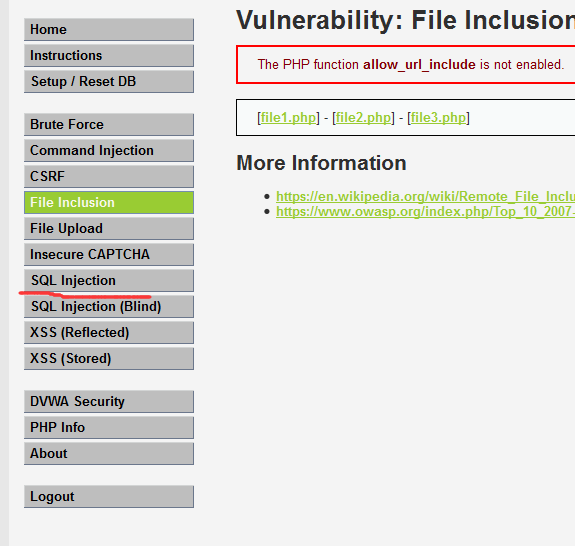Open the underlined SQL Injection item
The image size is (575, 546).
coord(109,281)
